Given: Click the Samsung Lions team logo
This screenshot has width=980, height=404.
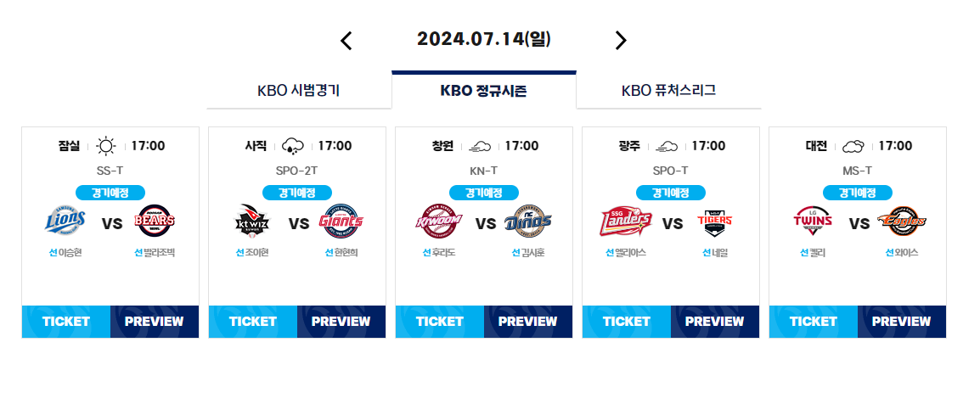Looking at the screenshot, I should click(x=65, y=221).
